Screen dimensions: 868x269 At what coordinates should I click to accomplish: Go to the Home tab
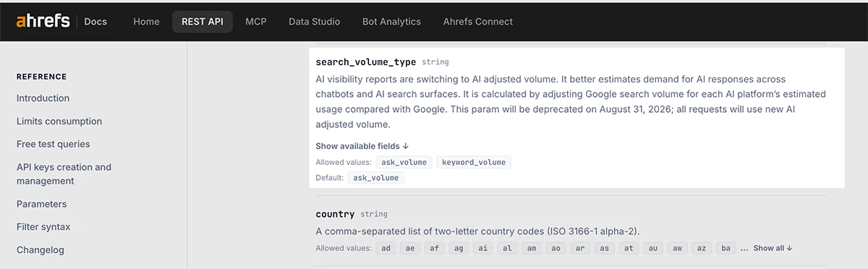[x=146, y=22]
